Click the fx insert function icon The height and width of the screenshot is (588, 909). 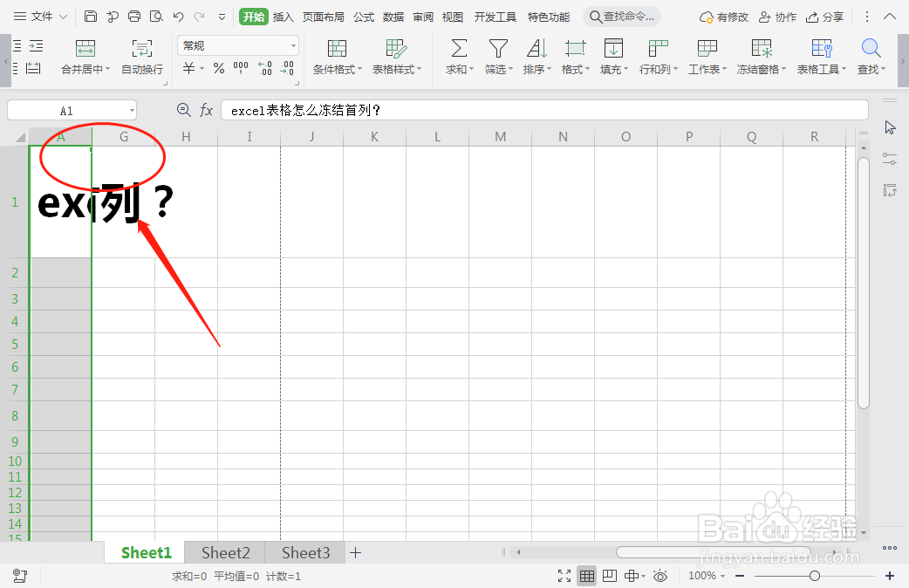click(x=207, y=110)
